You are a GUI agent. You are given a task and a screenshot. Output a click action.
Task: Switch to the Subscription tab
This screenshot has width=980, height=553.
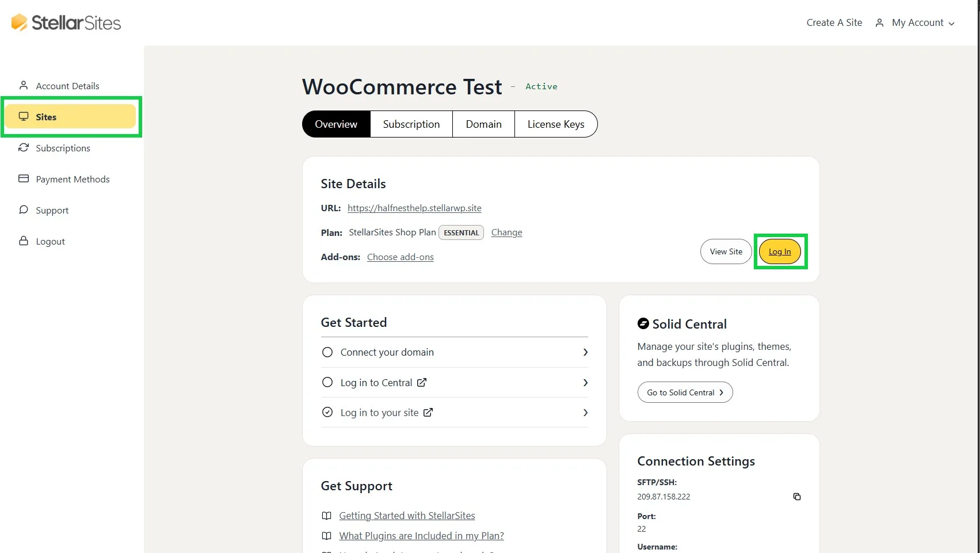pos(411,124)
